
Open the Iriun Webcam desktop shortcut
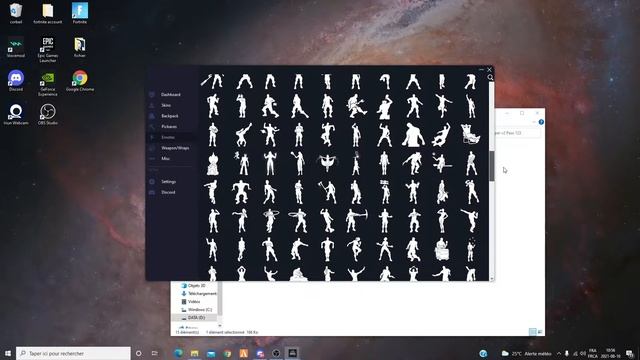click(16, 114)
